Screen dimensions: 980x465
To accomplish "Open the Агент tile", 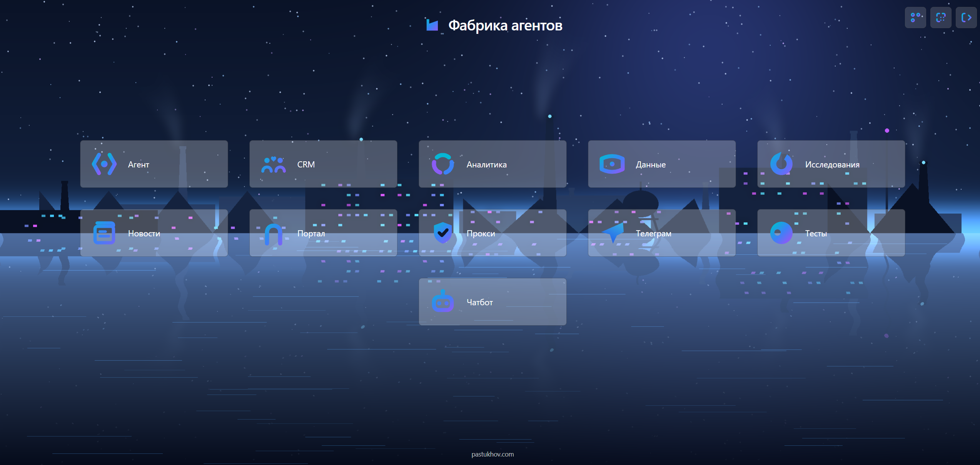I will [x=154, y=164].
